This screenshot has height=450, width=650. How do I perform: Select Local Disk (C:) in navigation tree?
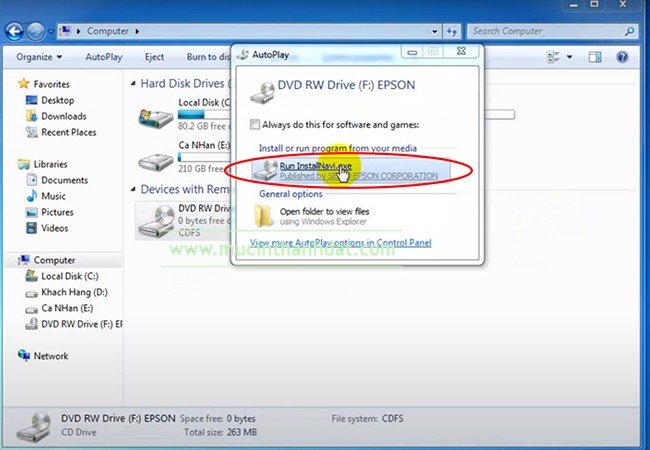coord(70,276)
